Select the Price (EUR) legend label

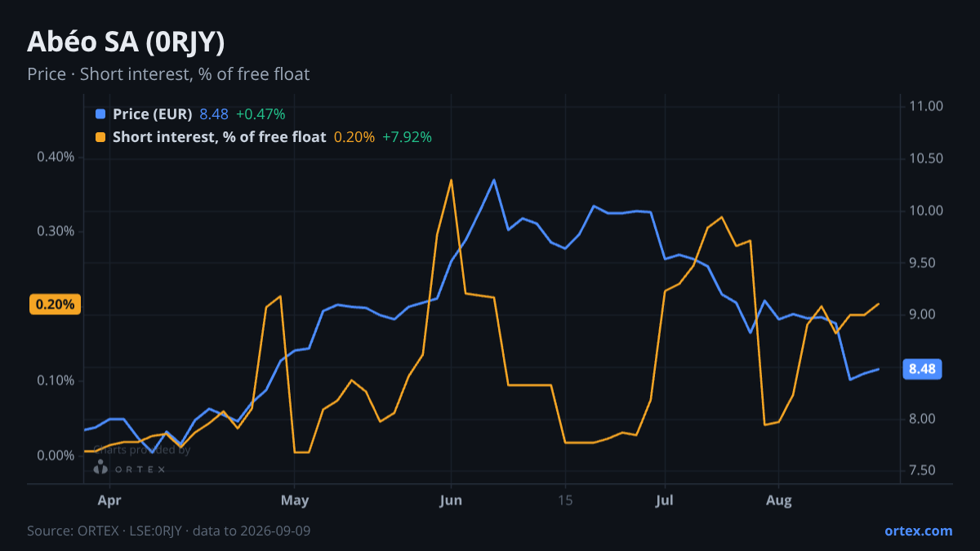pyautogui.click(x=153, y=114)
